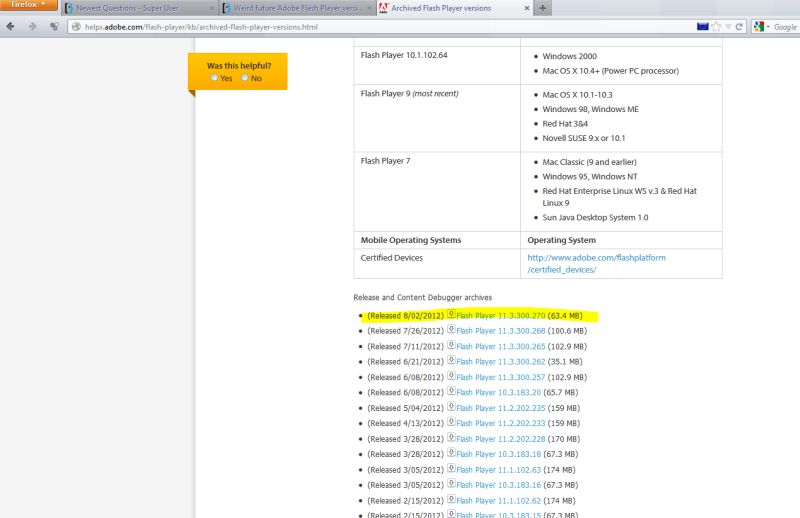The width and height of the screenshot is (800, 518).
Task: Click the site identity globe icon
Action: (x=76, y=27)
